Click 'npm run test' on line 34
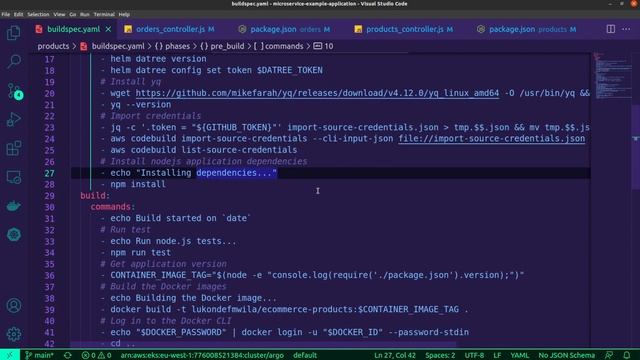This screenshot has height=360, width=640. 140,253
